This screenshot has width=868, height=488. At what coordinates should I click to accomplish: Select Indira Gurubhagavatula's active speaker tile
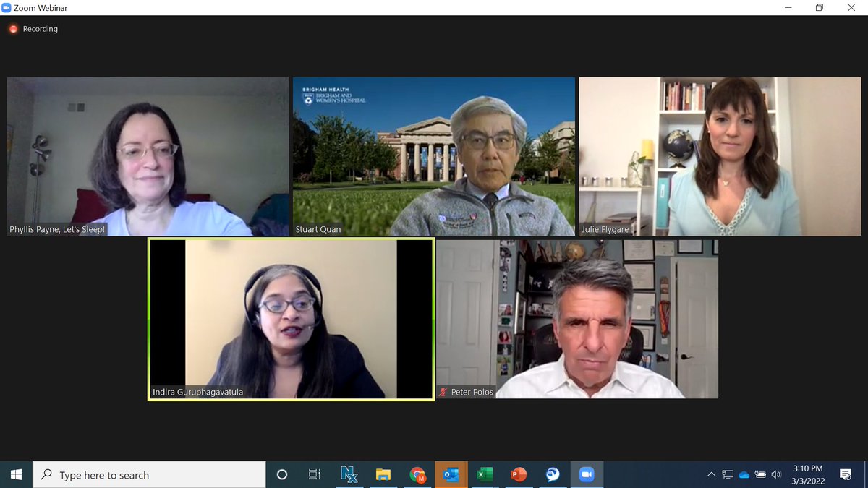tap(291, 319)
